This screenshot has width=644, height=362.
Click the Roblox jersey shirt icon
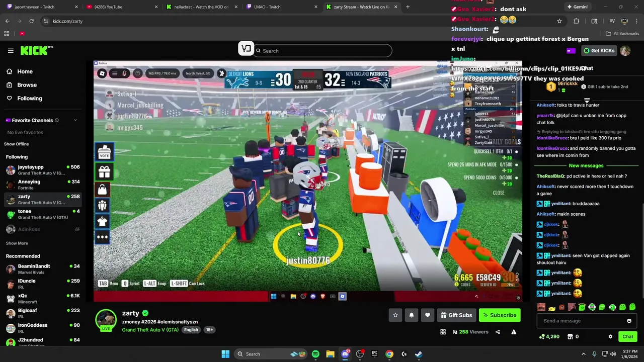[102, 221]
